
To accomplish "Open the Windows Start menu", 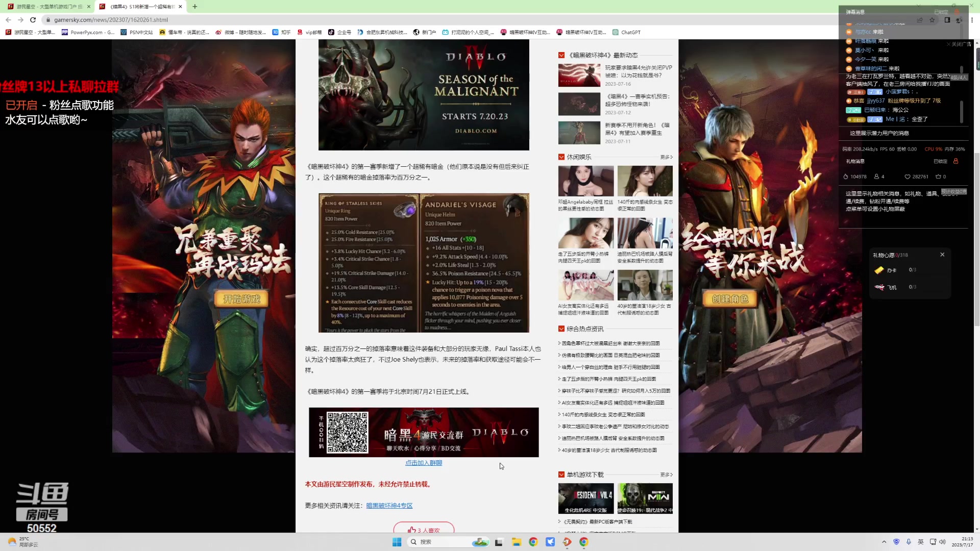I will pyautogui.click(x=397, y=542).
